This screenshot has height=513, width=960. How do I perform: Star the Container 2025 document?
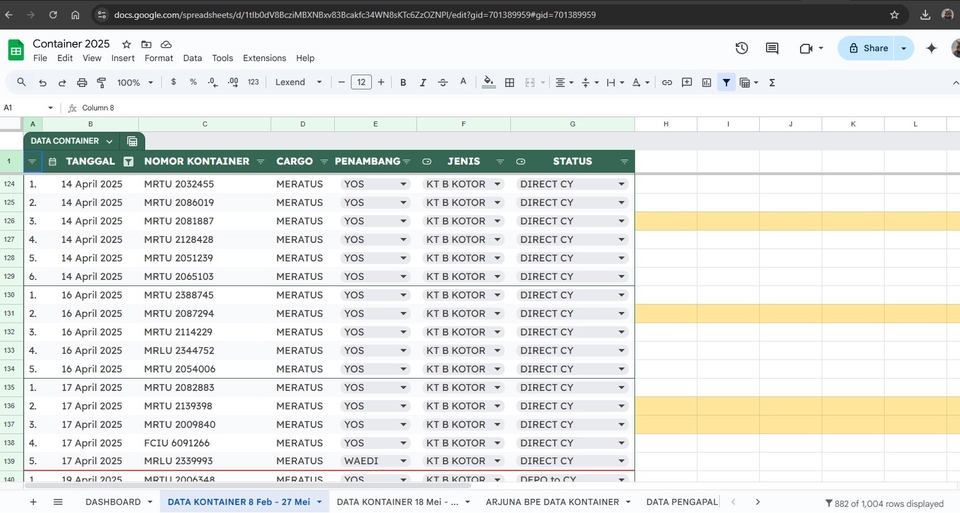[127, 44]
